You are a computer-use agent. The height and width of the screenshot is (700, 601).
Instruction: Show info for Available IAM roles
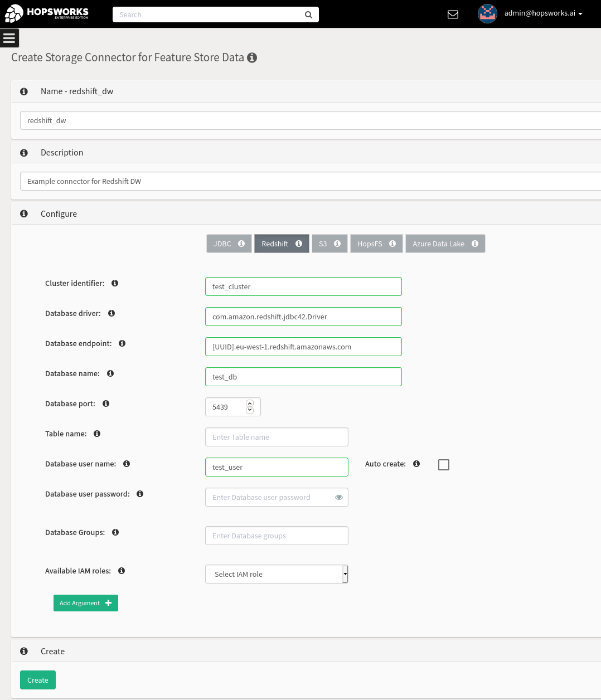coord(122,571)
